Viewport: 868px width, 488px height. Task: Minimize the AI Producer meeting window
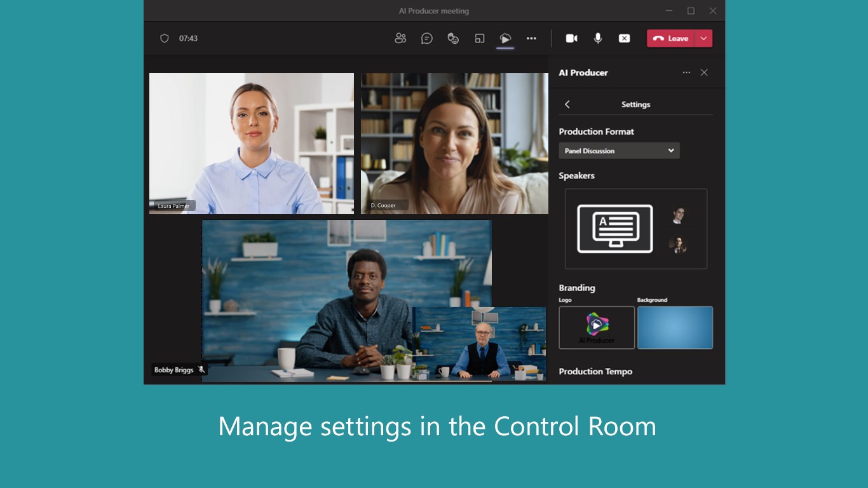668,11
